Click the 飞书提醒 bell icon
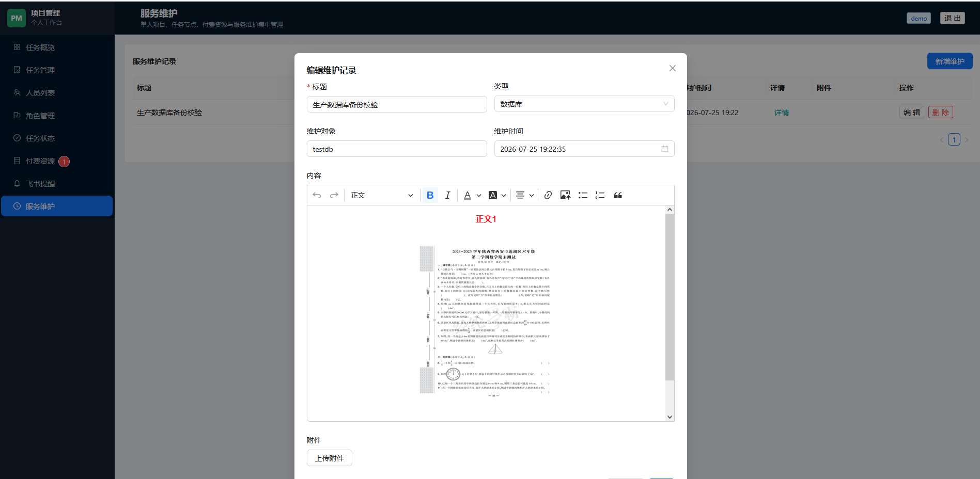This screenshot has height=479, width=980. 17,183
